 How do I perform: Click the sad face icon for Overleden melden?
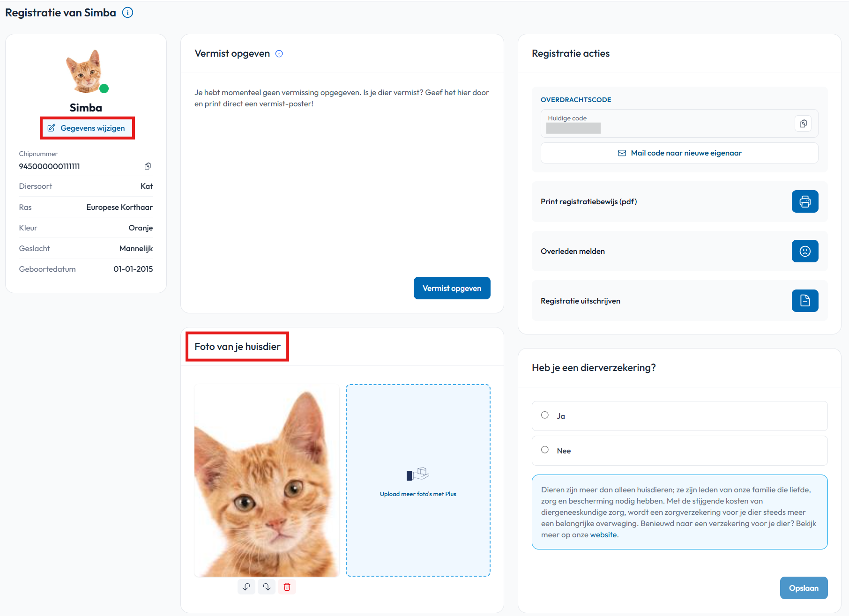(x=805, y=251)
